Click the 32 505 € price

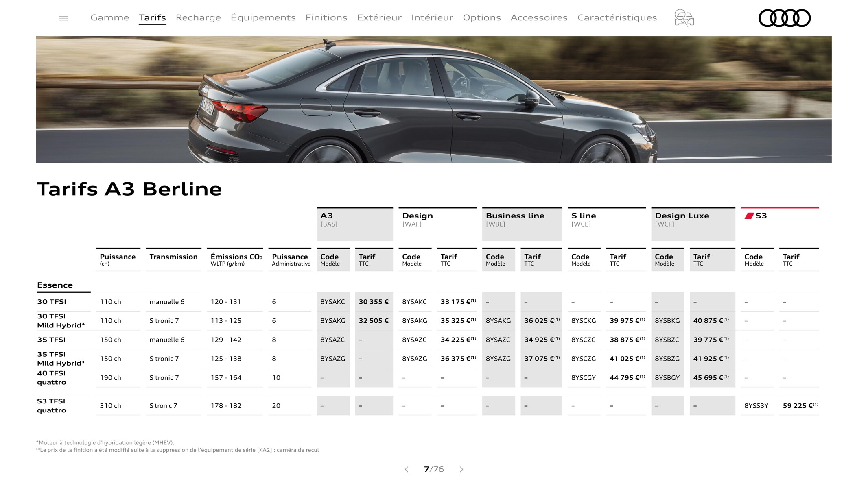point(374,321)
